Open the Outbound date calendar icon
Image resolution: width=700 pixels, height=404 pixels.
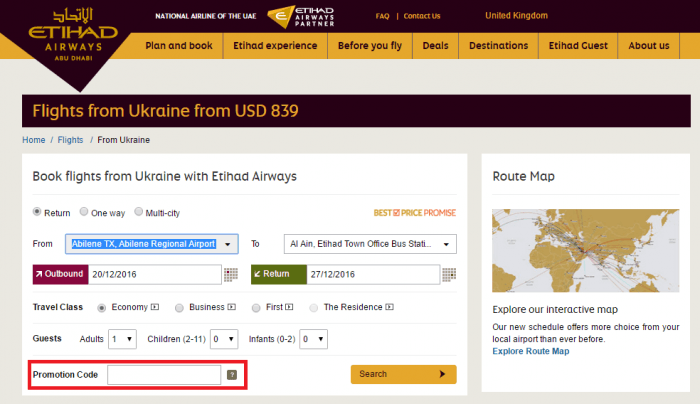(x=231, y=275)
